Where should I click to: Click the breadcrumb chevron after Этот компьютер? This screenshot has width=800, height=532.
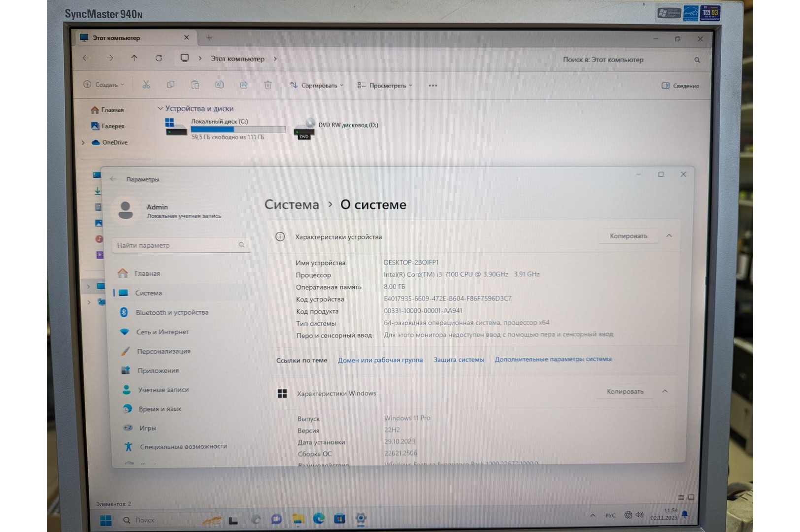coord(275,59)
